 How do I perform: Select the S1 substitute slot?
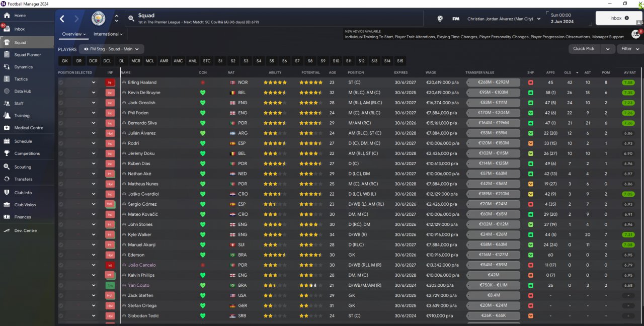click(x=220, y=61)
